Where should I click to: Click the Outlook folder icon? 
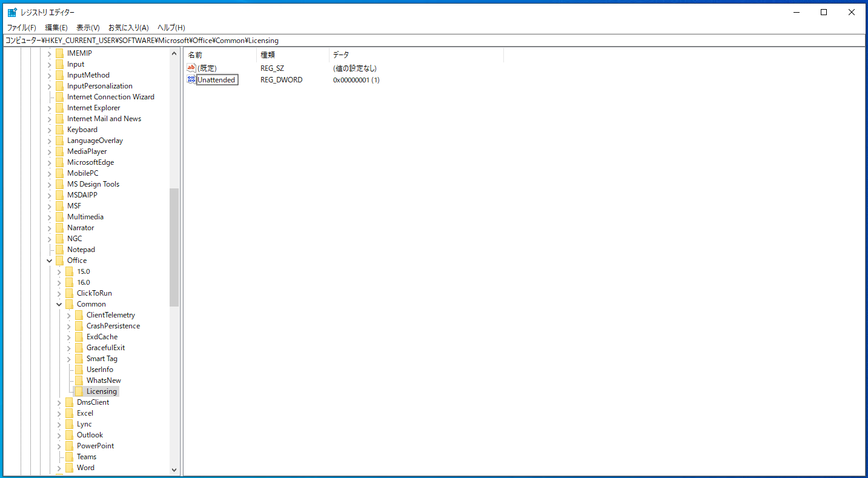70,435
